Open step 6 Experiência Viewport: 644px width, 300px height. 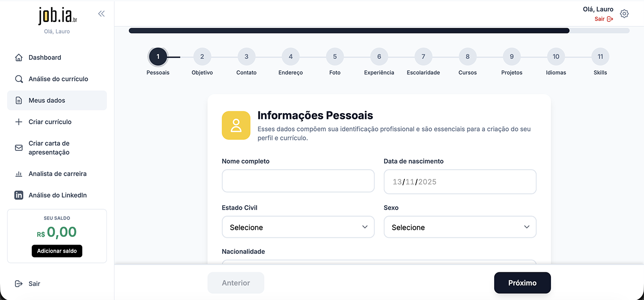[379, 57]
